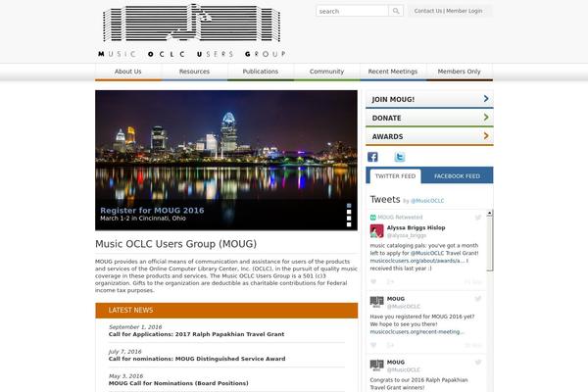
Task: Click @MusicOCLC link beside Tweets heading
Action: tap(427, 201)
